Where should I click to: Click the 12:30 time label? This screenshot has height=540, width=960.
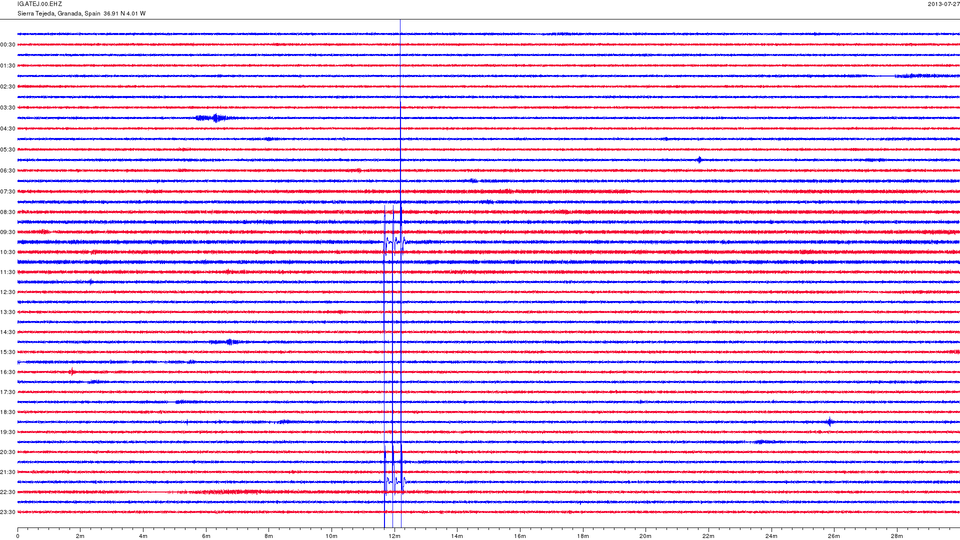[8, 292]
